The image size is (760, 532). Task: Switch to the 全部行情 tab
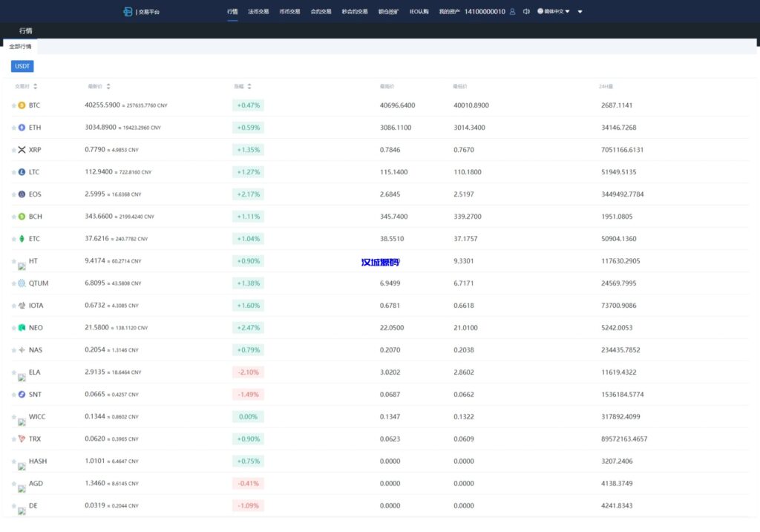(x=21, y=47)
